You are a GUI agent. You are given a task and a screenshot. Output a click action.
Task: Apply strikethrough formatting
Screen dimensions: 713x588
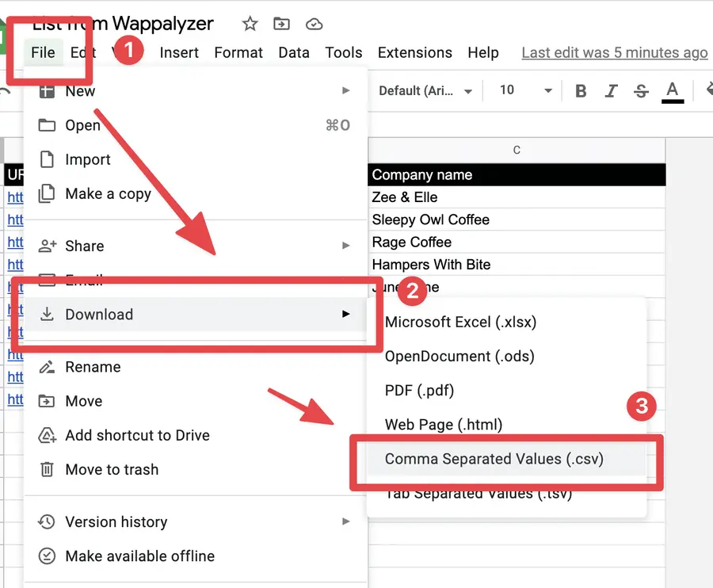(641, 91)
